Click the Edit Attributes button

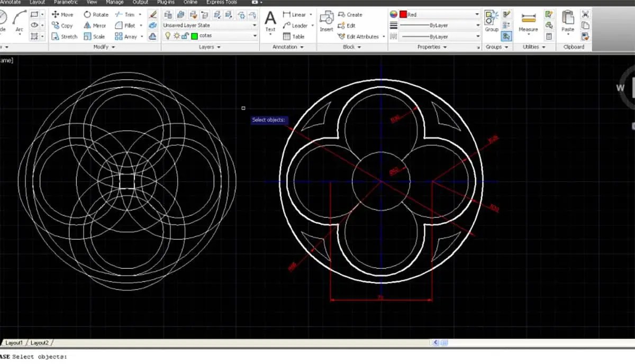360,36
